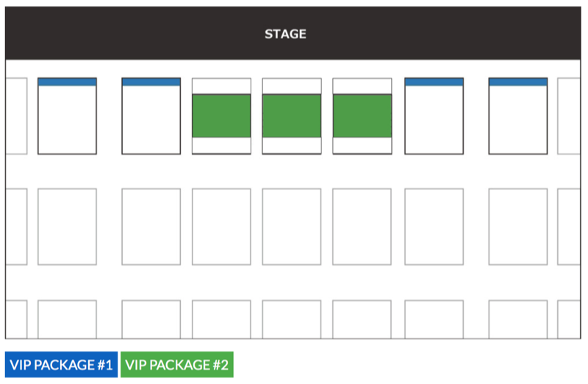Viewport: 588px width, 384px height.
Task: Select the blue-topped section right of the green blocks
Action: point(434,116)
